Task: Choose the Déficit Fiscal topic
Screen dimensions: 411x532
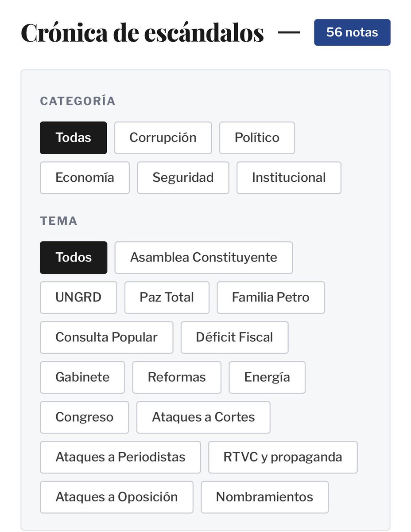Action: pos(235,337)
